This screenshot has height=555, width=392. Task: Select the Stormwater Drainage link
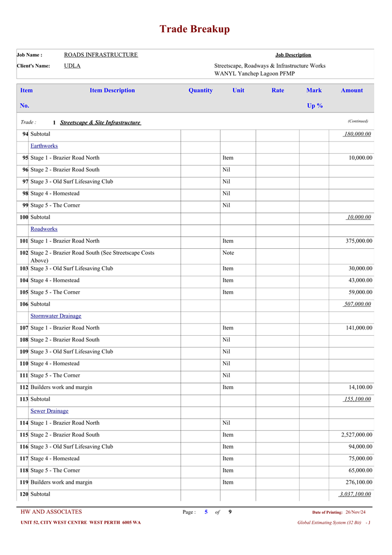pyautogui.click(x=56, y=316)
